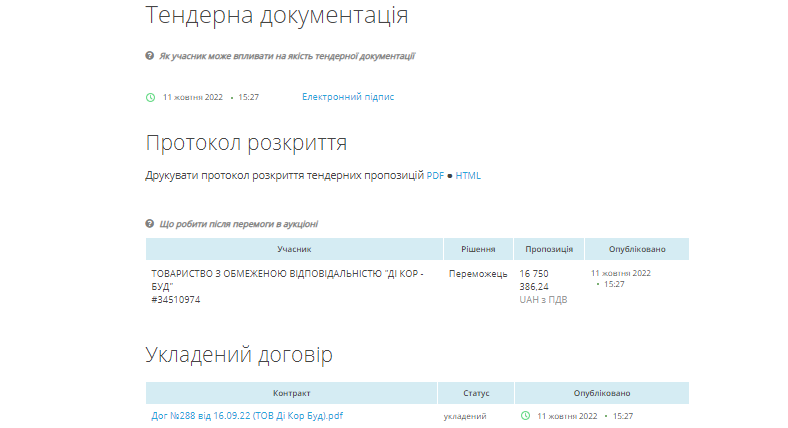The height and width of the screenshot is (428, 788).
Task: Click the green clock icon in the contract row
Action: coord(525,415)
